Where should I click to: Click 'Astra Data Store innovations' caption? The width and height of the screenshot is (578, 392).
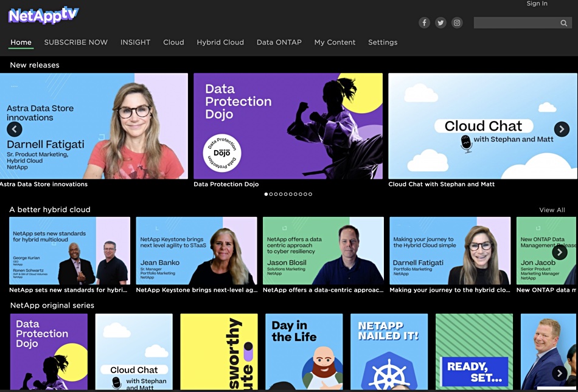pyautogui.click(x=44, y=184)
